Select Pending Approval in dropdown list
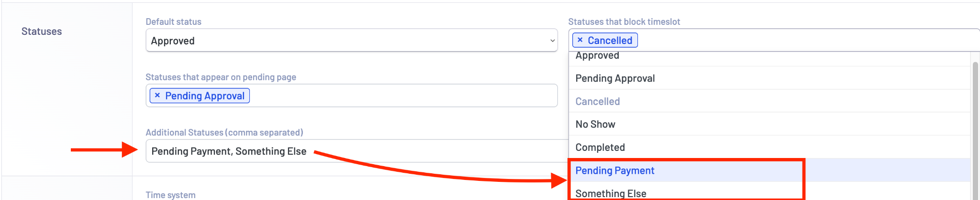Image resolution: width=980 pixels, height=200 pixels. tap(769, 78)
